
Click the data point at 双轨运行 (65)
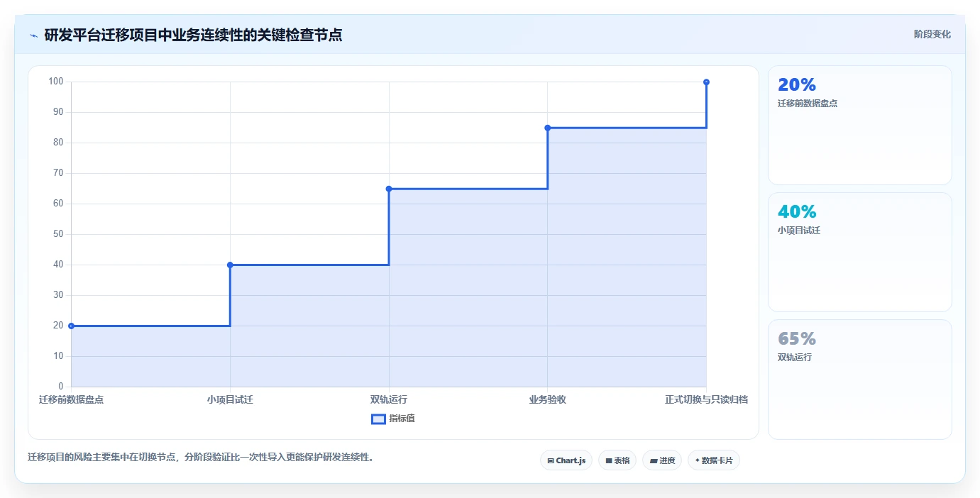[x=389, y=189]
